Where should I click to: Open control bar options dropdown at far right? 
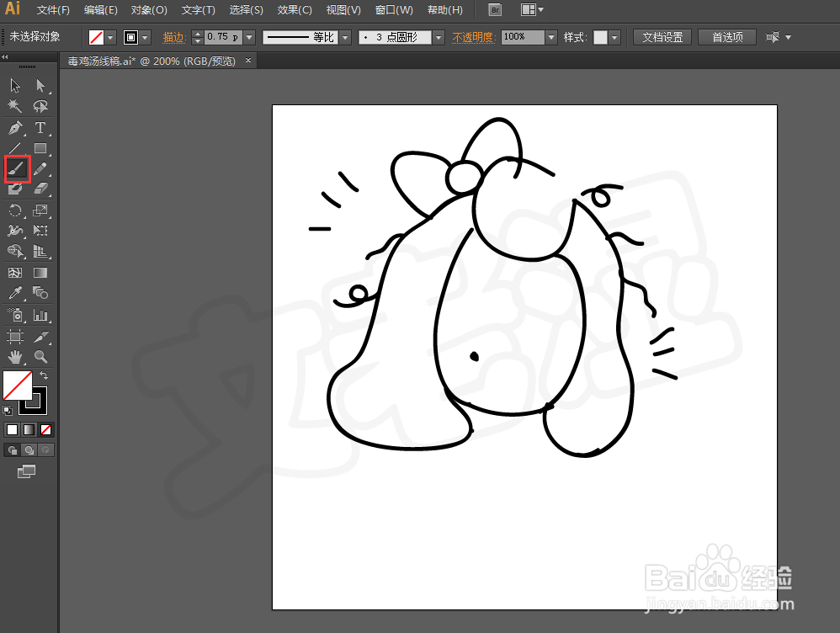tap(788, 38)
